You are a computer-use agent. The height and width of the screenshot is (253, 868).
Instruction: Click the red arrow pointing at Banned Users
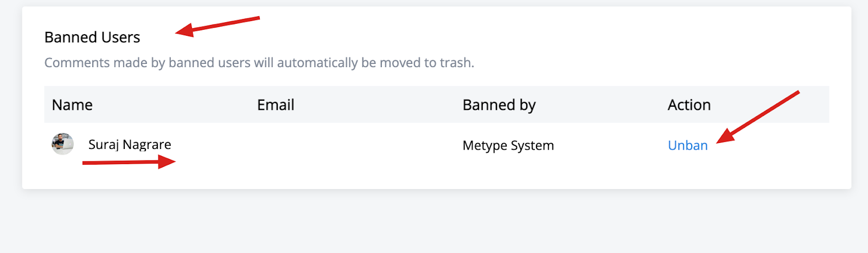218,27
